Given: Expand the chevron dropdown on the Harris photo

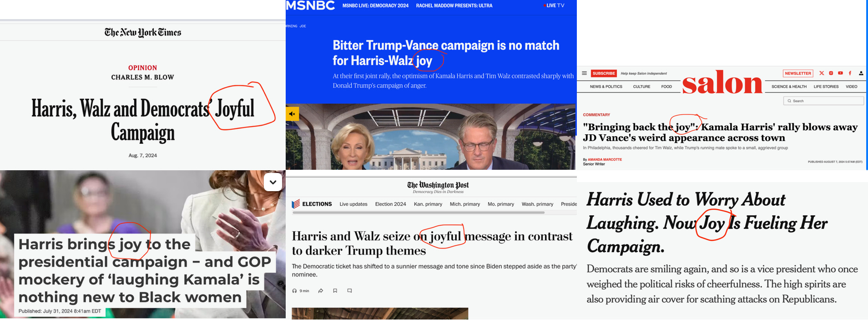Looking at the screenshot, I should tap(273, 182).
